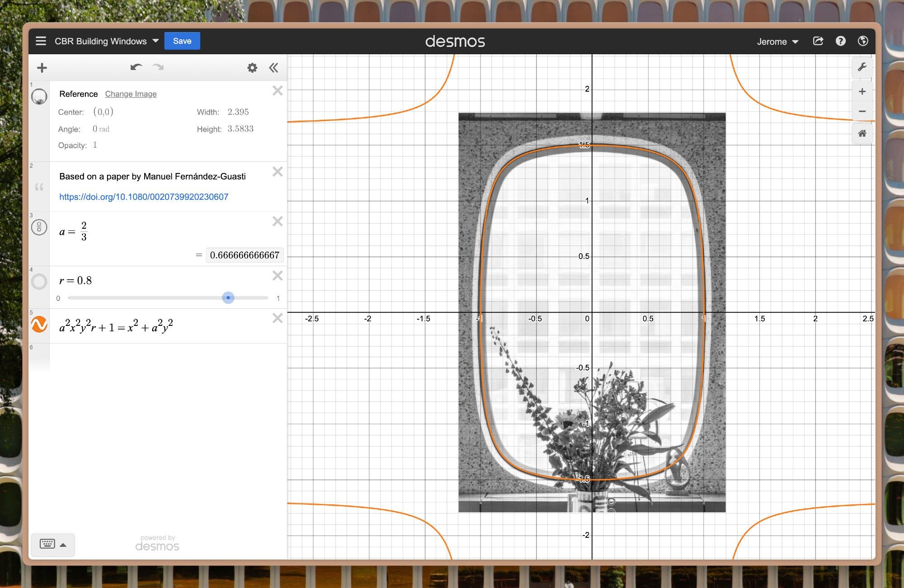
Task: Delete the a = 2/3 expression
Action: (278, 221)
